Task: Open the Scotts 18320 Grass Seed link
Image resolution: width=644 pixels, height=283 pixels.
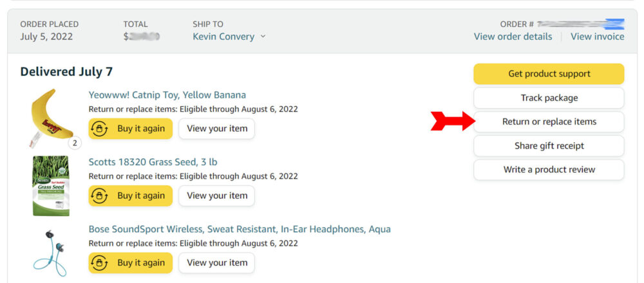Action: (153, 162)
